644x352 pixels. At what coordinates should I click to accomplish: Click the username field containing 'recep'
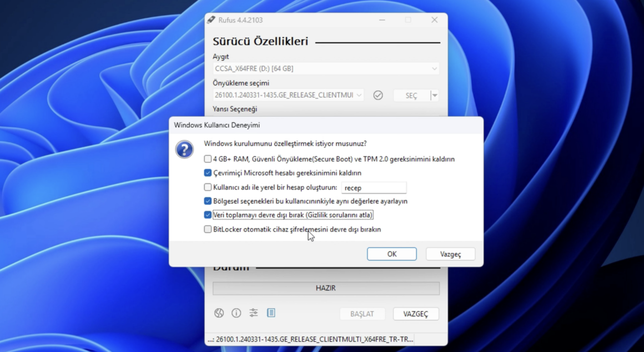pyautogui.click(x=374, y=188)
